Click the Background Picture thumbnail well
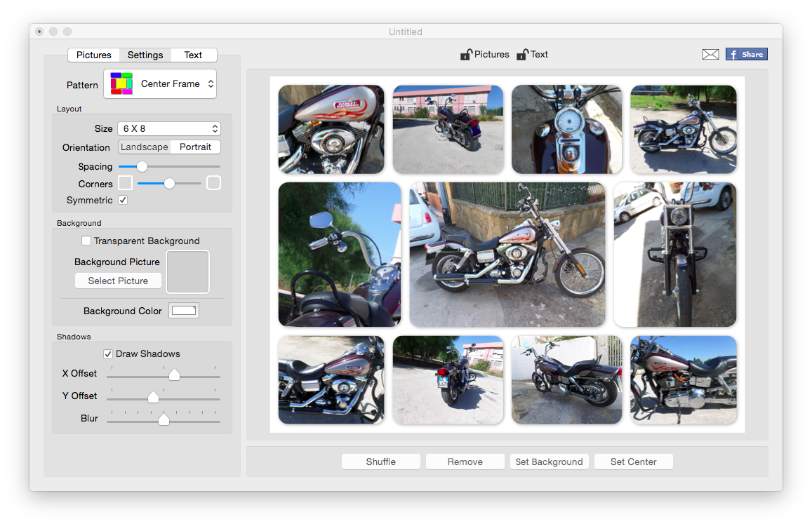This screenshot has width=812, height=526. 187,271
